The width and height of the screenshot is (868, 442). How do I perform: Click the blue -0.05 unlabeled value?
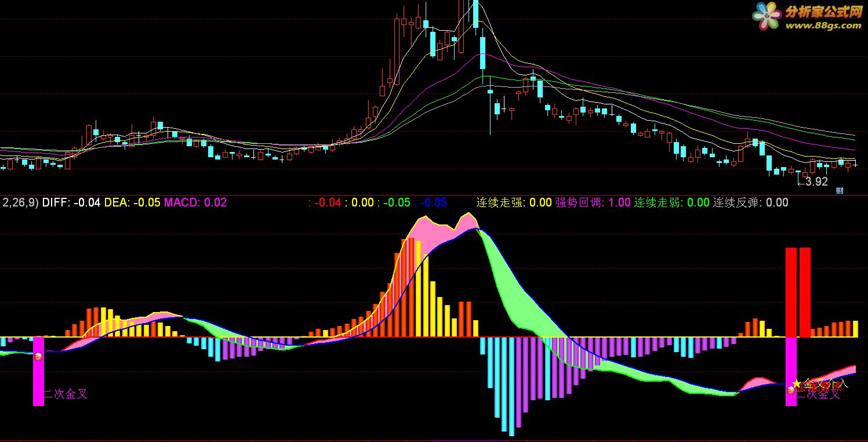tap(434, 202)
